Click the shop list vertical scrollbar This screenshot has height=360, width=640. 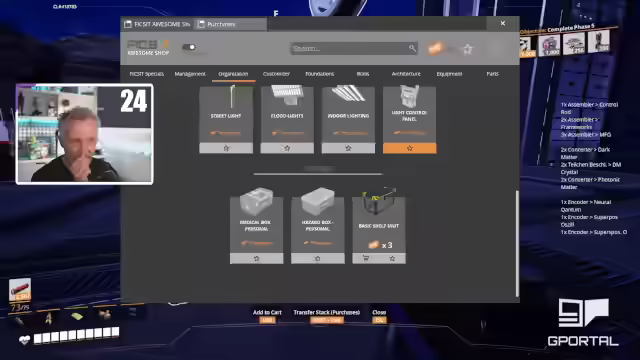518,243
